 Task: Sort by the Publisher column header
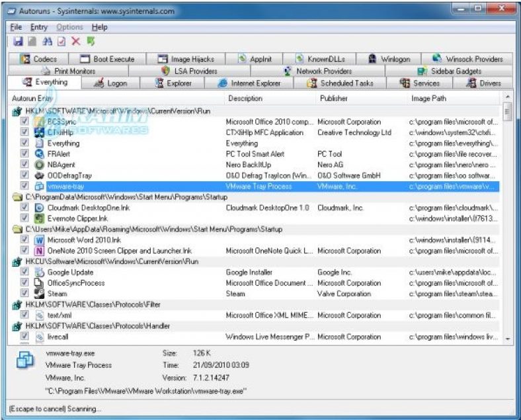click(x=362, y=99)
